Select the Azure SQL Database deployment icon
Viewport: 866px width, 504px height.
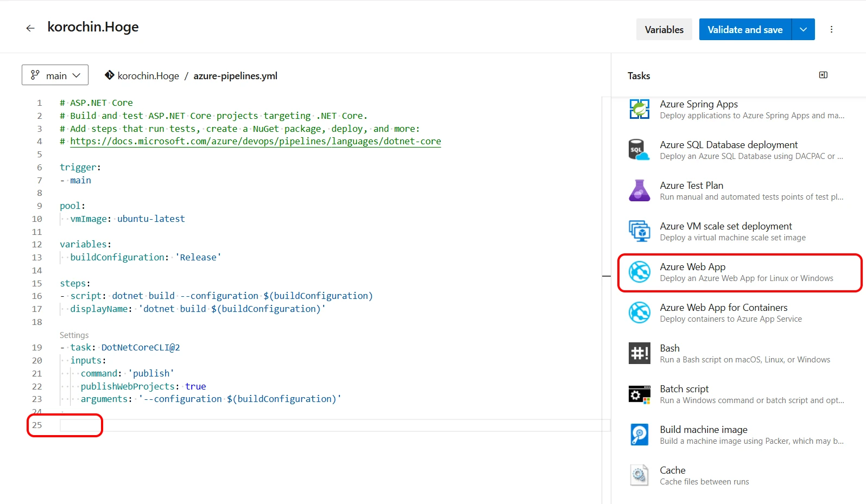tap(639, 150)
